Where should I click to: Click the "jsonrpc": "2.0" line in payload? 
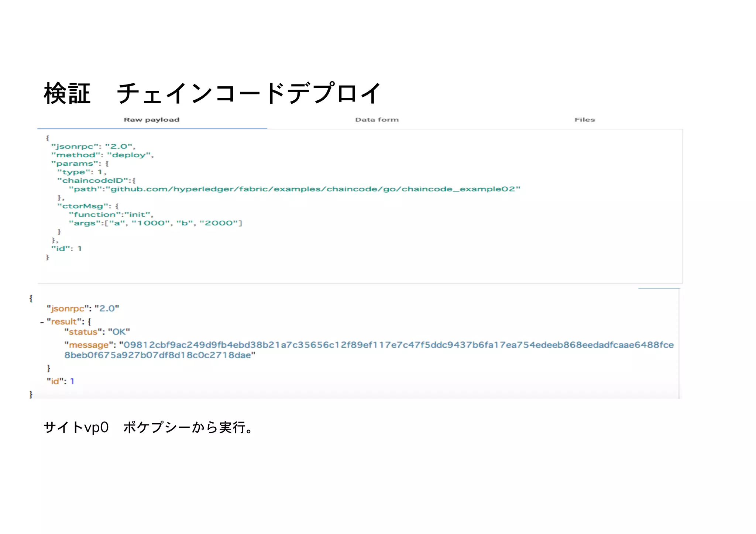[x=93, y=147]
